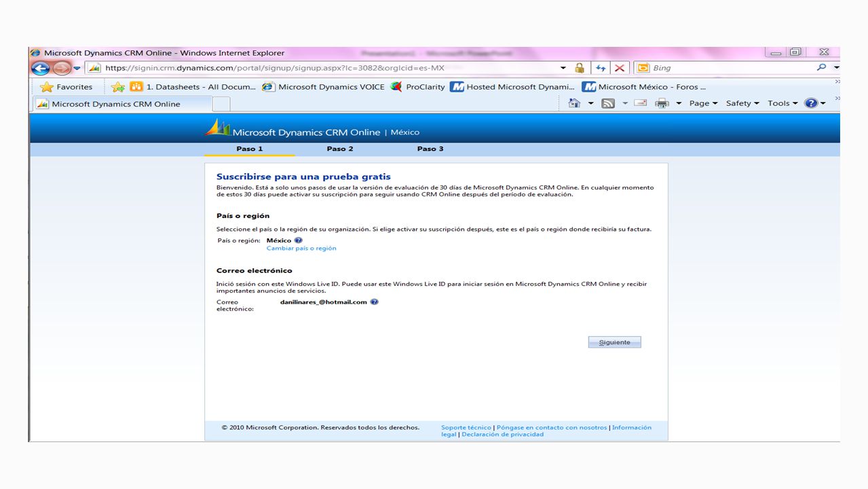This screenshot has width=868, height=489.
Task: Click the Suscribirse para una prueba gratis heading
Action: coord(303,177)
